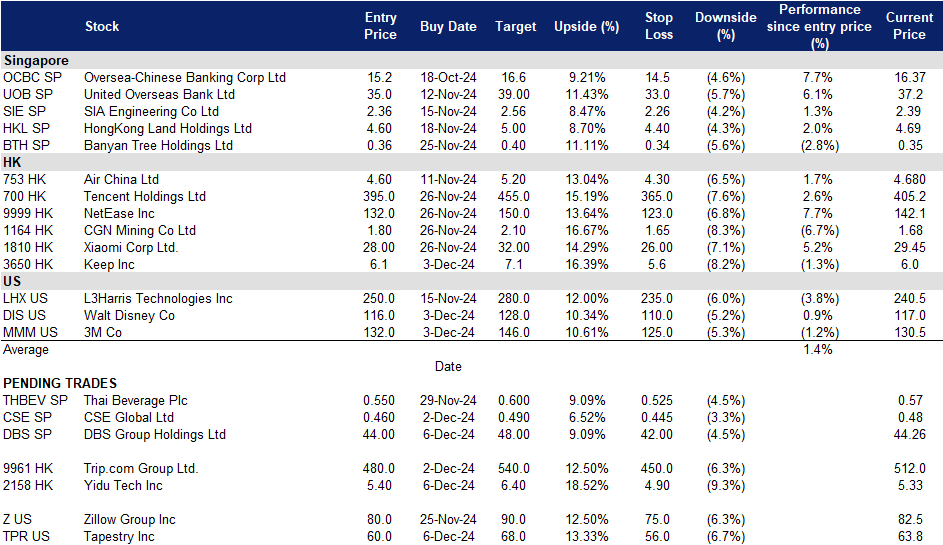The height and width of the screenshot is (545, 943).
Task: Select Tencent current price 405.2
Action: click(x=909, y=196)
